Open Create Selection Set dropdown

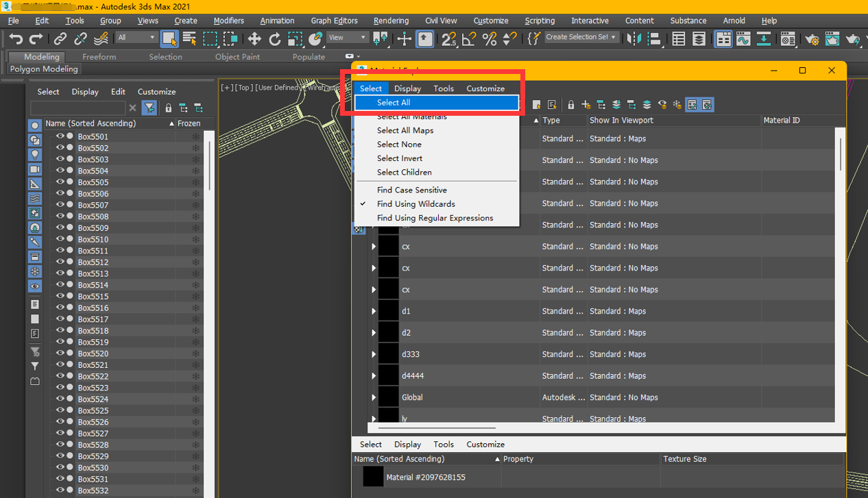[581, 37]
